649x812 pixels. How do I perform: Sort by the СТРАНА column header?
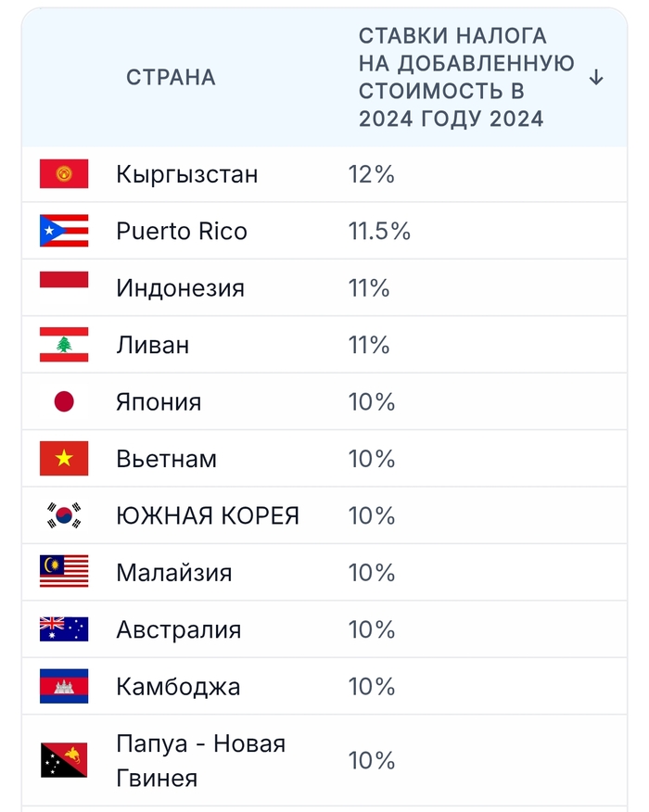[171, 78]
